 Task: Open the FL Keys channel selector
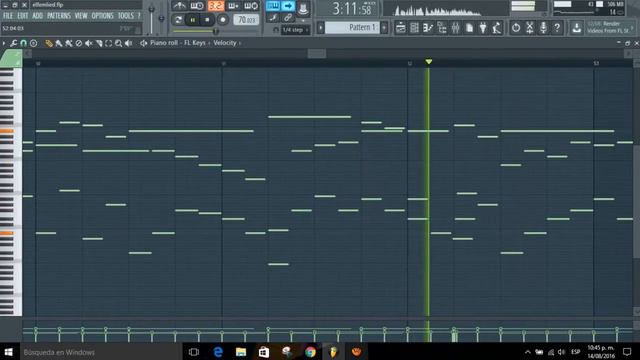194,43
